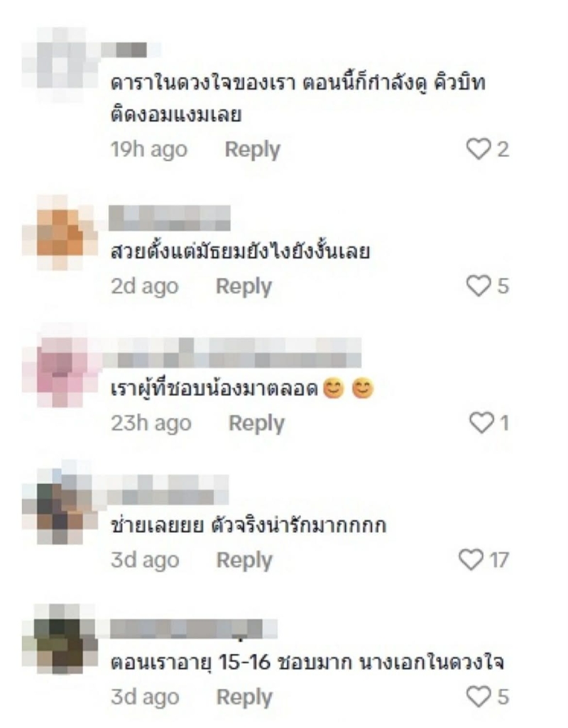
Task: Open the long blurred username above the 23h ago comment
Action: 232,353
